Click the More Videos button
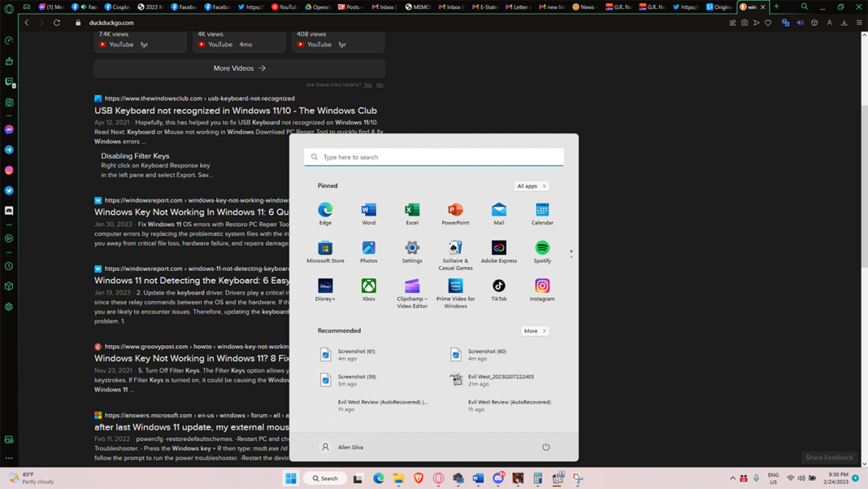The image size is (868, 489). (240, 68)
